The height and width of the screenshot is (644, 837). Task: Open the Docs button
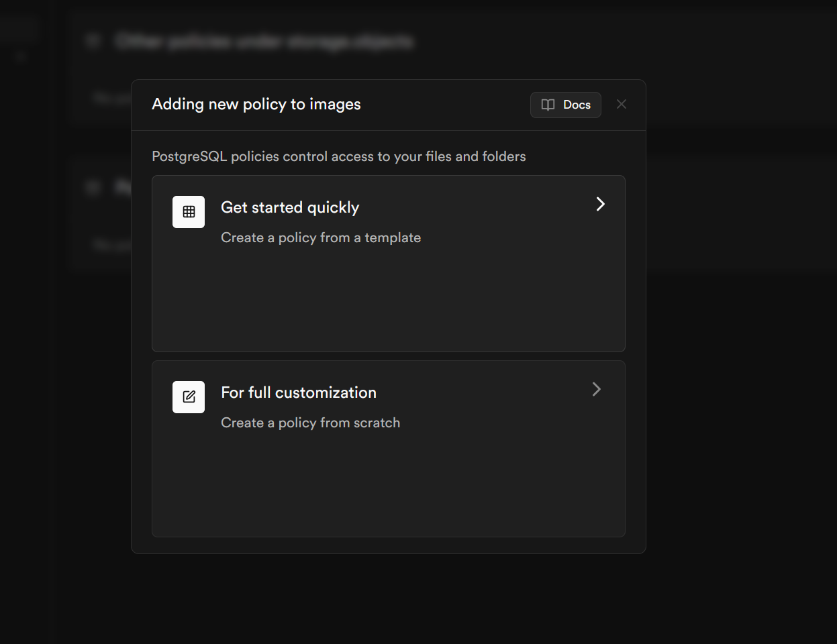tap(565, 105)
